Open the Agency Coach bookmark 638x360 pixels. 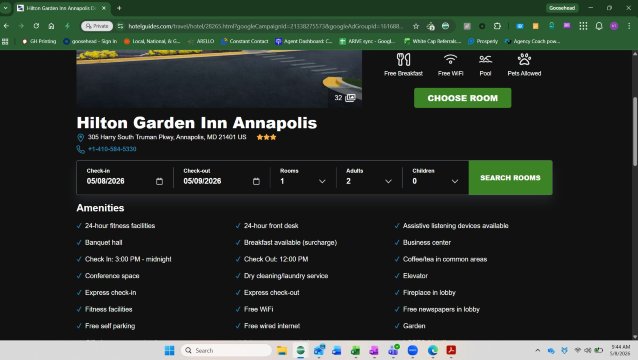[533, 41]
